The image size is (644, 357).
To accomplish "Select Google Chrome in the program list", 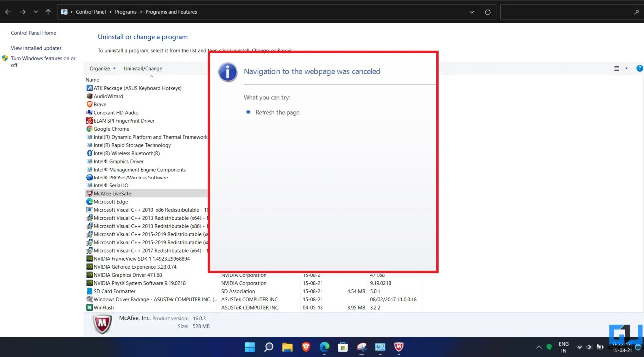I will tap(111, 129).
